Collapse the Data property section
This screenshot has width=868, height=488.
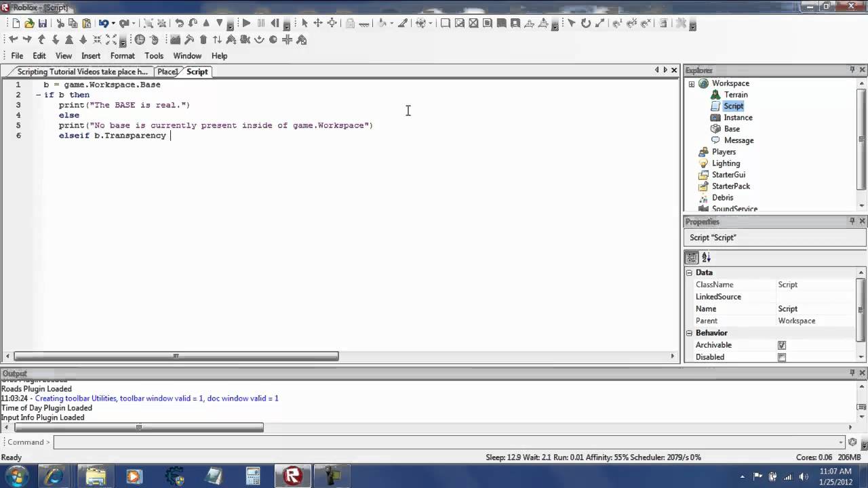click(689, 272)
